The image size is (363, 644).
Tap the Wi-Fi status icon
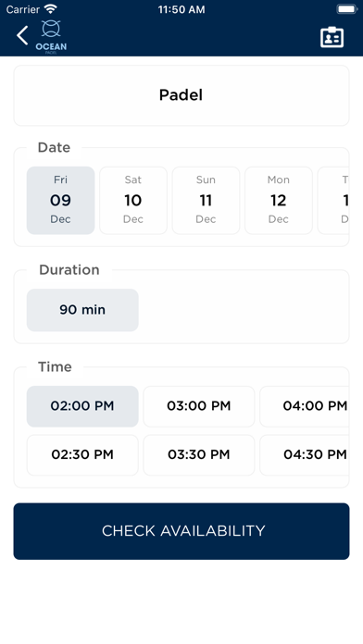51,8
